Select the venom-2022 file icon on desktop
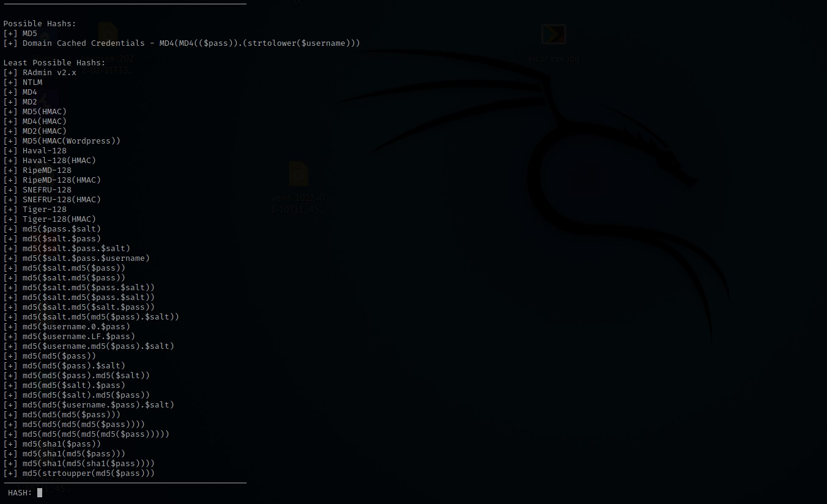The width and height of the screenshot is (827, 504). pyautogui.click(x=298, y=174)
